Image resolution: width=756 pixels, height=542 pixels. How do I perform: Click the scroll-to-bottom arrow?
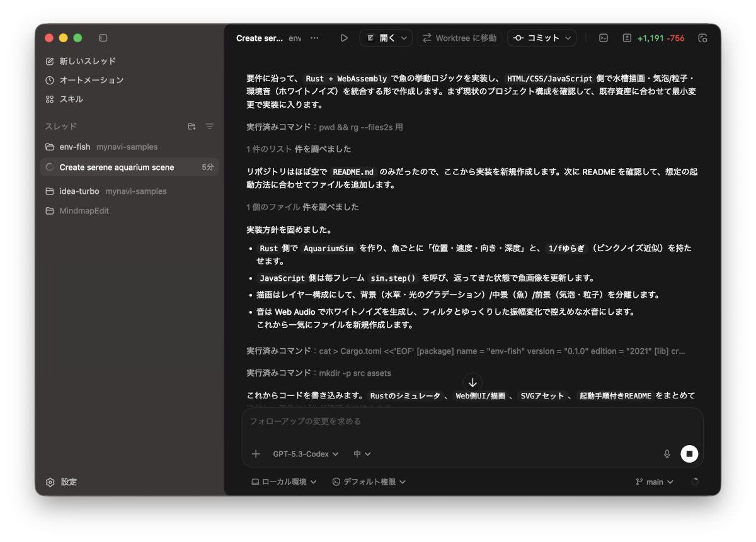click(x=472, y=381)
